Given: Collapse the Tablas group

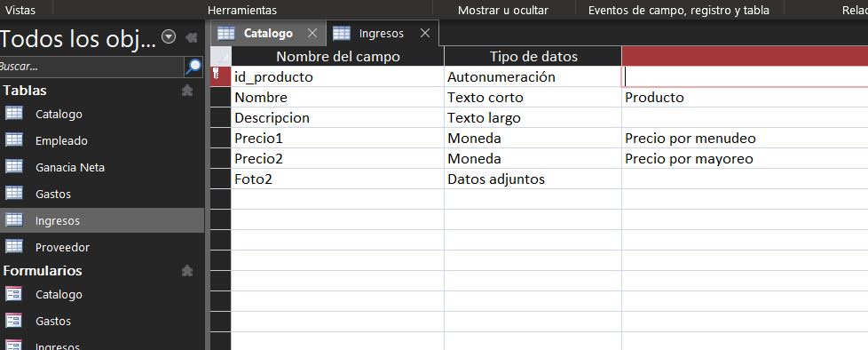Looking at the screenshot, I should click(187, 91).
